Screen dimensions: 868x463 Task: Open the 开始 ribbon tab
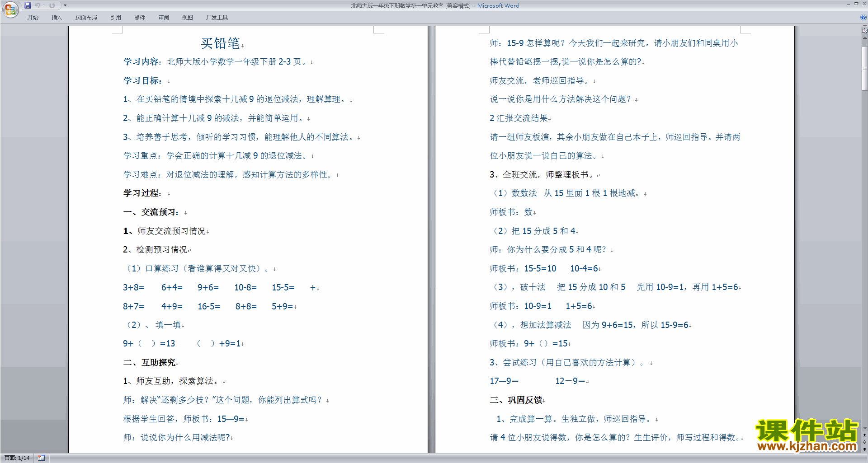coord(33,17)
